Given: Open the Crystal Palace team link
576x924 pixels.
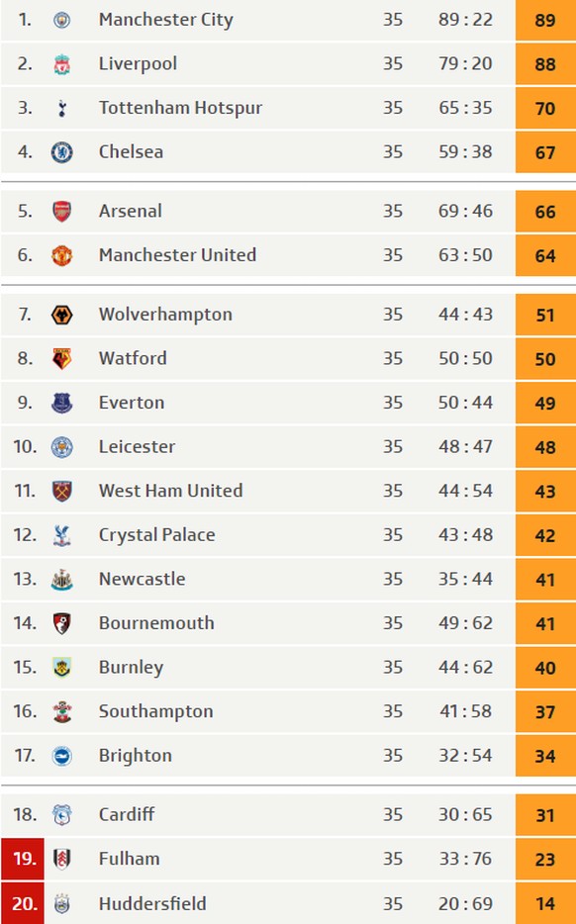Looking at the screenshot, I should [156, 535].
